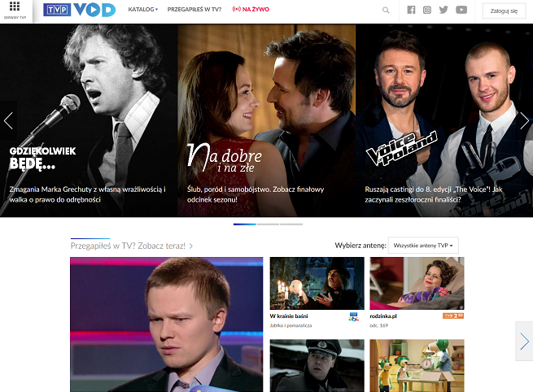The width and height of the screenshot is (533, 392).
Task: Open the YouTube icon in header
Action: pyautogui.click(x=461, y=10)
